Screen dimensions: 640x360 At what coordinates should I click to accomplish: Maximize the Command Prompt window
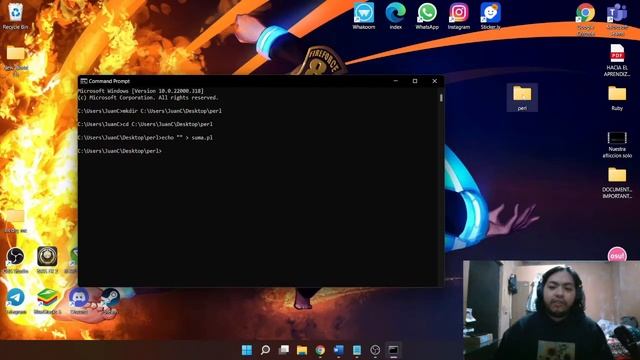pyautogui.click(x=415, y=81)
